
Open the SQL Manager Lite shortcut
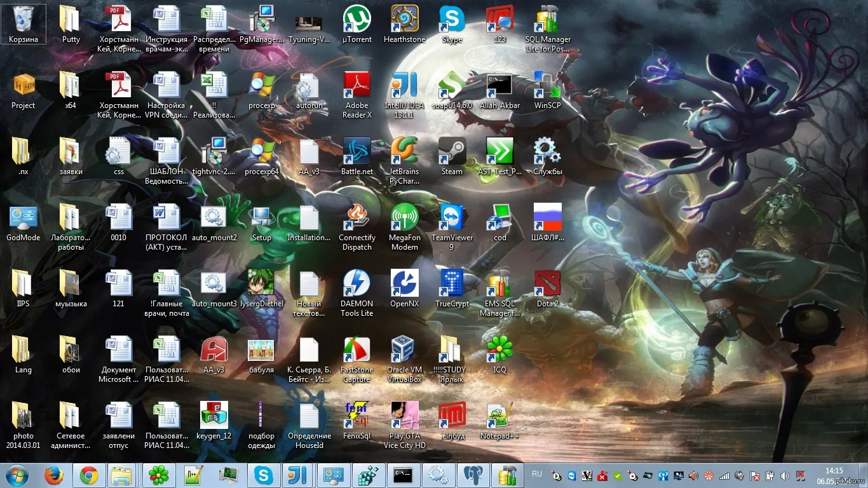pos(547,29)
